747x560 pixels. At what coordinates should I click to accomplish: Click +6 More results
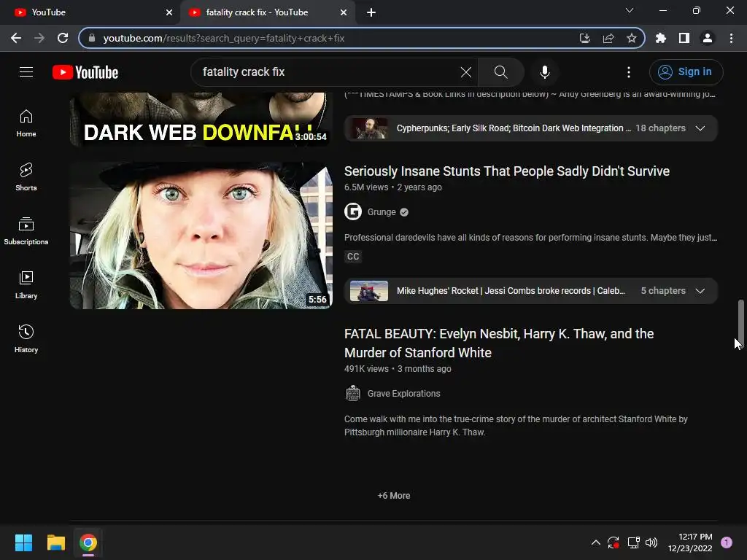click(x=394, y=496)
